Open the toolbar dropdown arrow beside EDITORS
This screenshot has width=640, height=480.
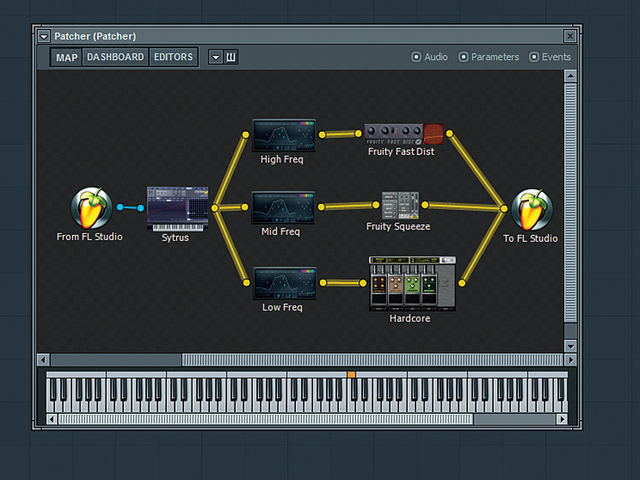coord(216,57)
